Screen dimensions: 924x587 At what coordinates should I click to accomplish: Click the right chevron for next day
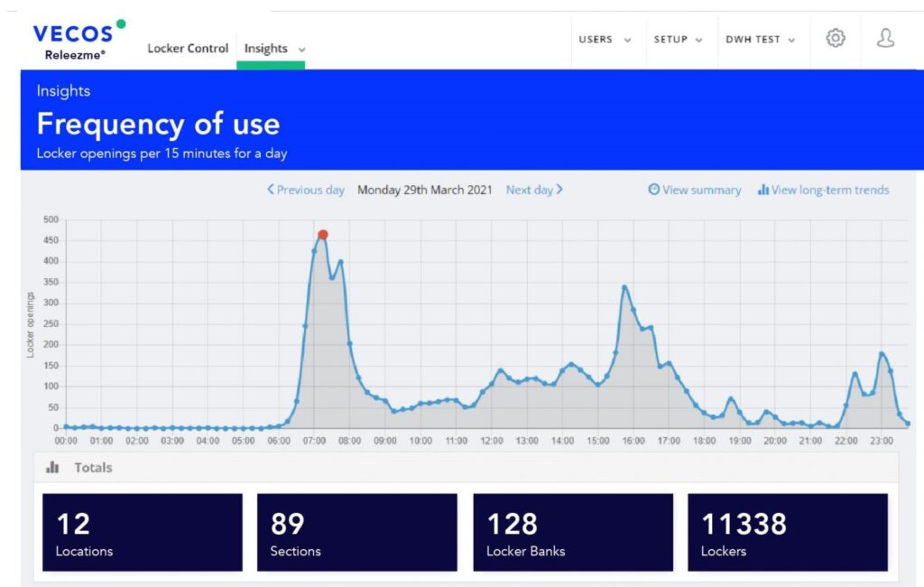click(x=559, y=190)
